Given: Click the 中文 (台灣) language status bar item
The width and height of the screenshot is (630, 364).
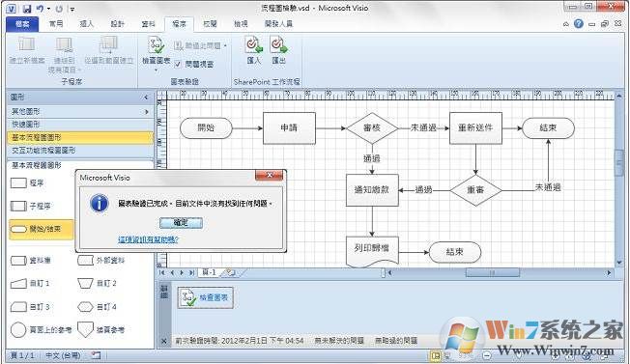Looking at the screenshot, I should pos(63,355).
